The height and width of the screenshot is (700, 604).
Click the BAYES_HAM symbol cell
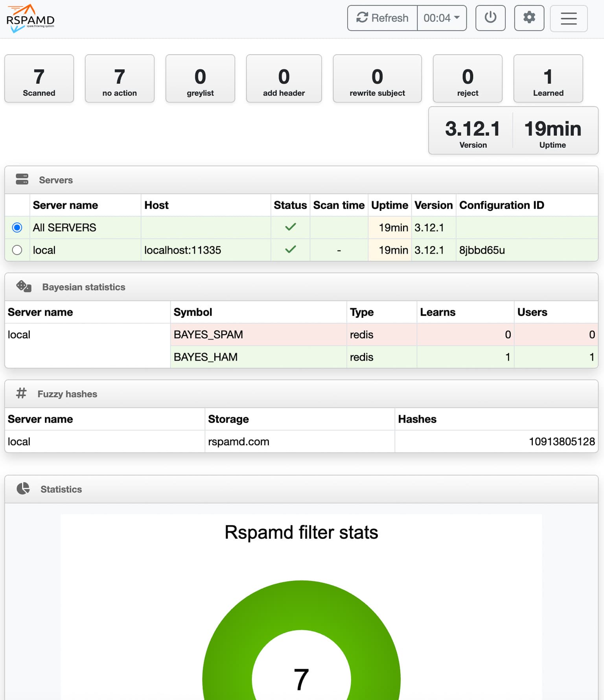(258, 357)
